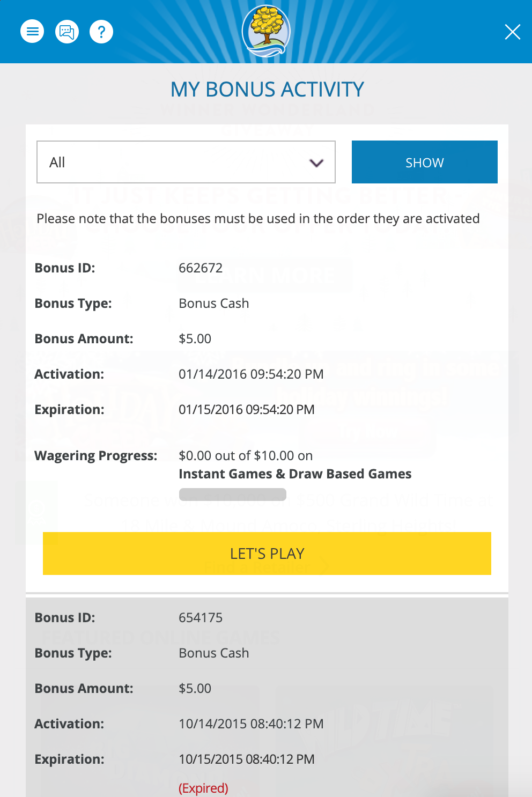Screen dimensions: 532x797
Task: Click the dropdown arrow next to All
Action: tap(316, 162)
